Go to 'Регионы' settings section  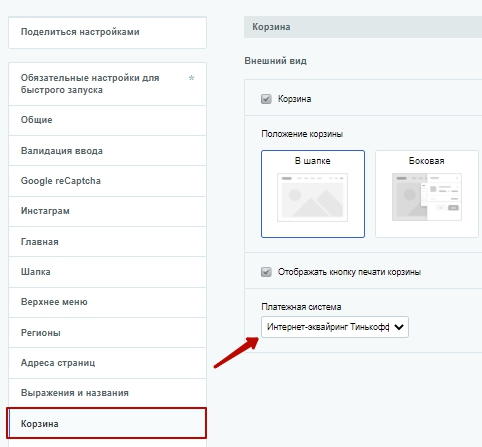[107, 333]
